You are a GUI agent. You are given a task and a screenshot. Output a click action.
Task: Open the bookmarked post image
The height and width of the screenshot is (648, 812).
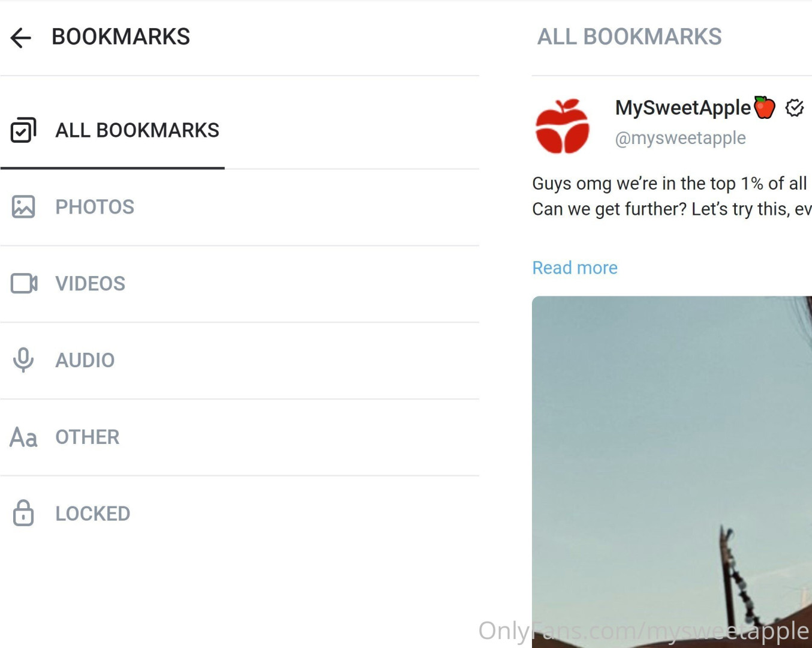(x=672, y=468)
